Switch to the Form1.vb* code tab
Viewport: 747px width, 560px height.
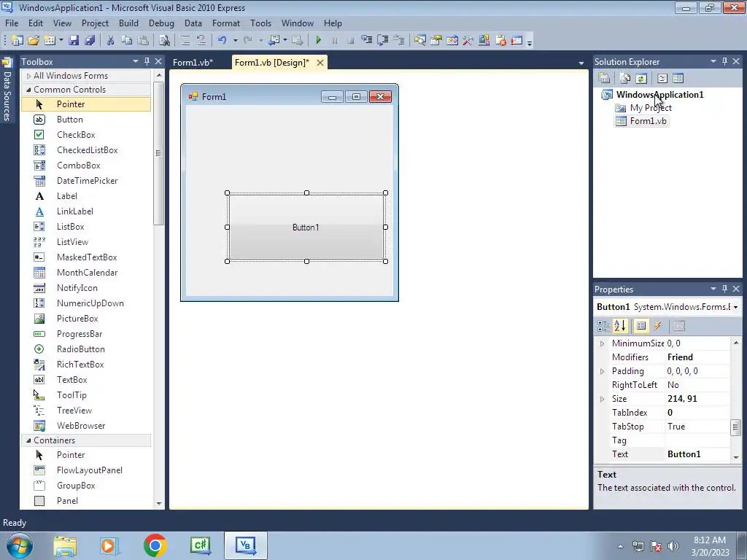pos(193,63)
